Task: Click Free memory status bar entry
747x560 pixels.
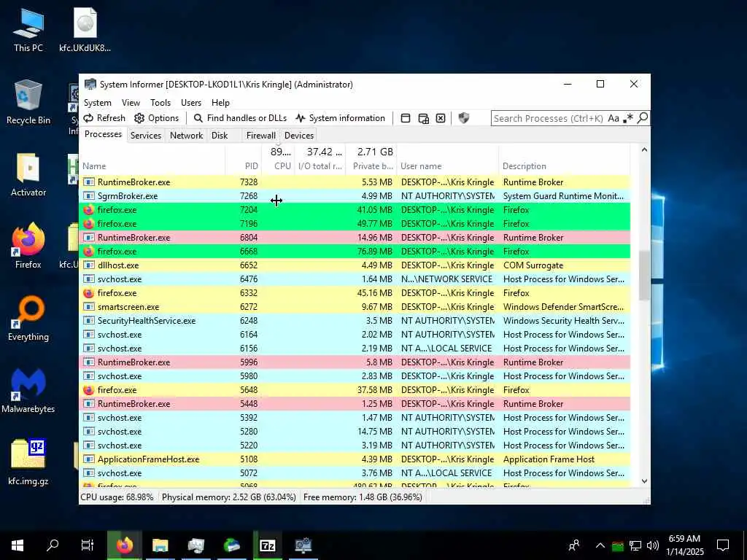Action: point(363,497)
